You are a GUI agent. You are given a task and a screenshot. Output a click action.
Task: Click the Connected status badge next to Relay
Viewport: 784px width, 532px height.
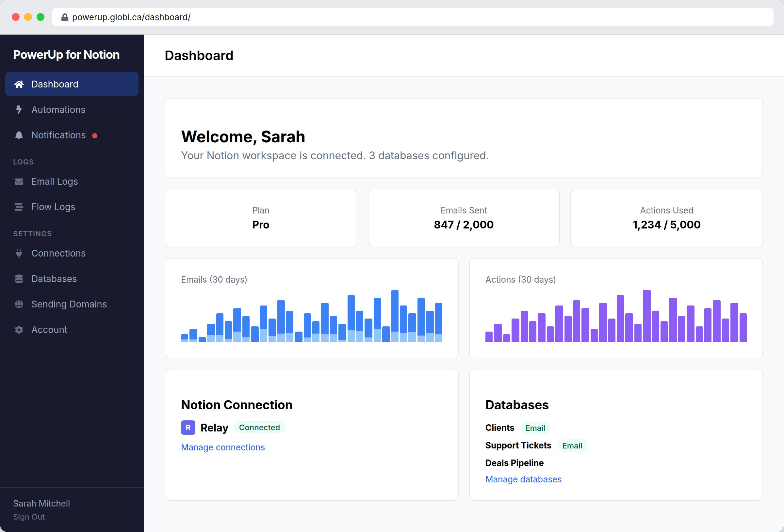pyautogui.click(x=259, y=427)
